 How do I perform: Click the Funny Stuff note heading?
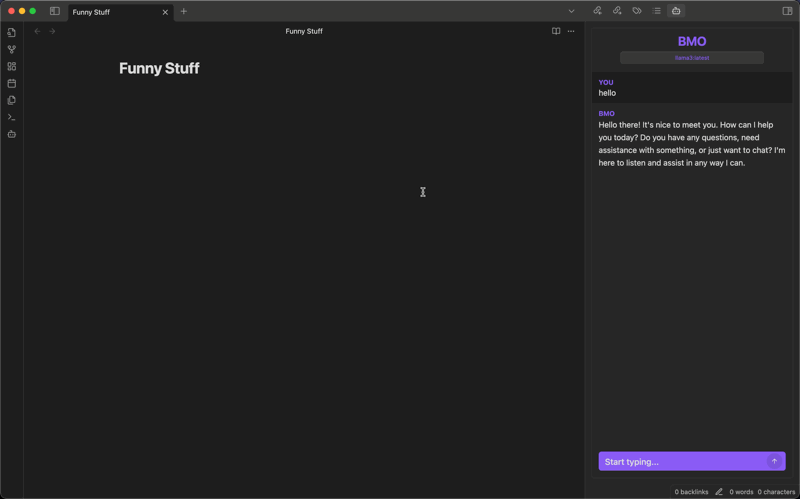(159, 68)
